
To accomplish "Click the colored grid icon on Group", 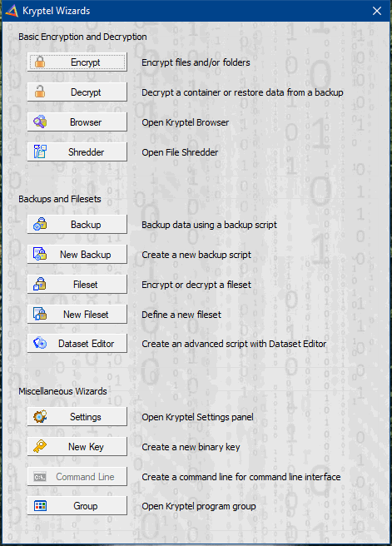I will [x=41, y=505].
